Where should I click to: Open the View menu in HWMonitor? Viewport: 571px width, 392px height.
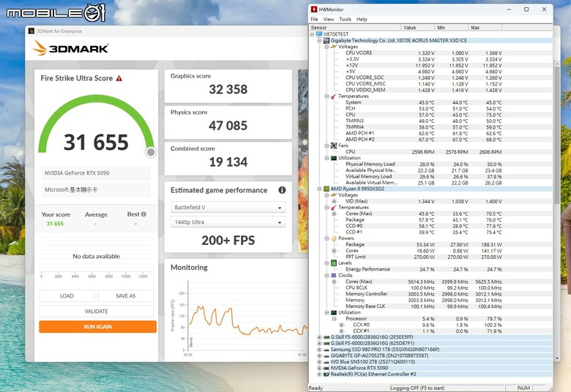coord(328,19)
